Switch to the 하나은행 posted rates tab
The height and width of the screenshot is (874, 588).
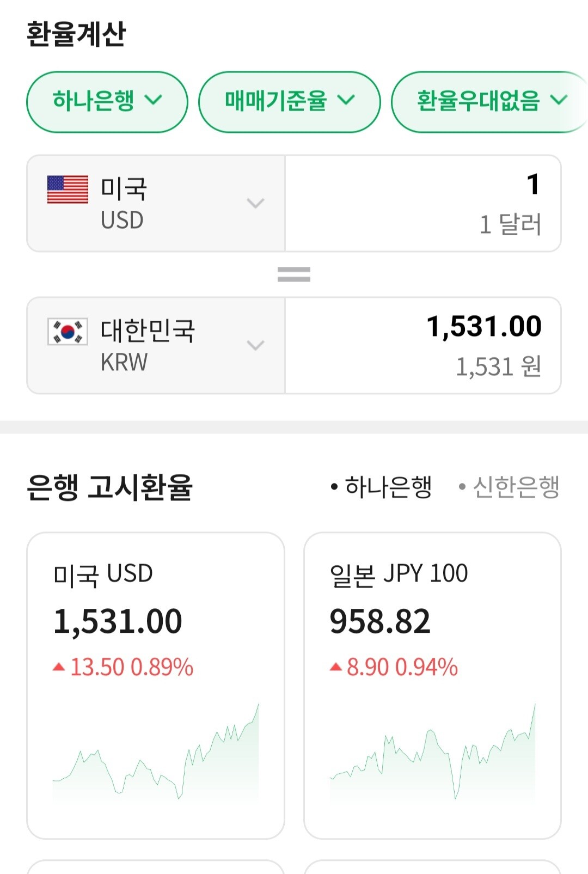click(x=382, y=487)
